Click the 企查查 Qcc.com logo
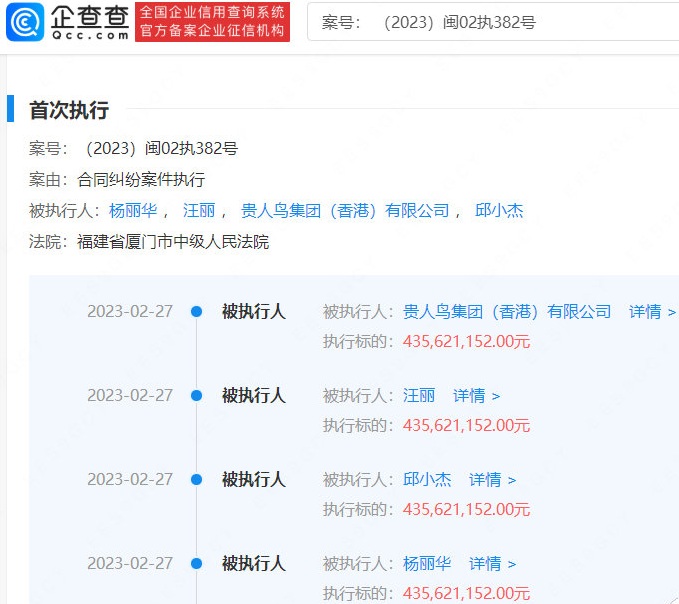The image size is (679, 604). pyautogui.click(x=67, y=22)
